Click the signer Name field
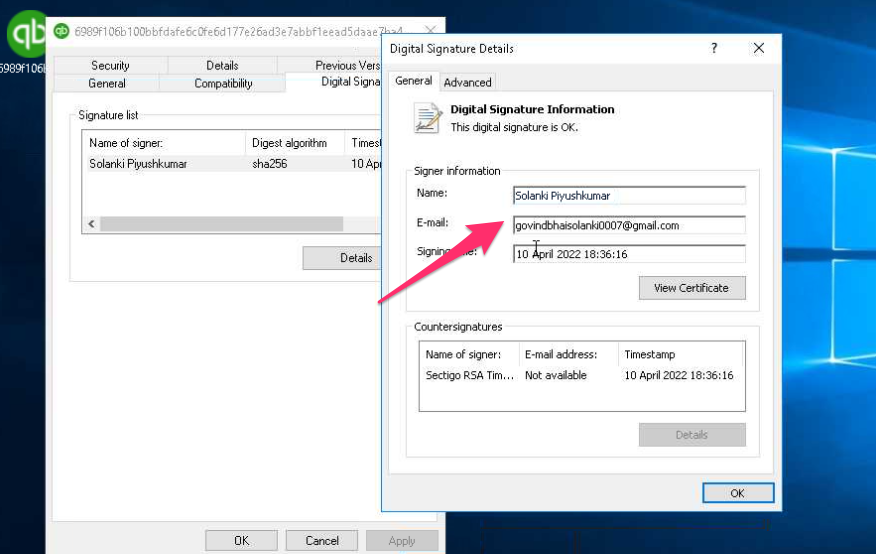This screenshot has height=554, width=876. click(629, 196)
